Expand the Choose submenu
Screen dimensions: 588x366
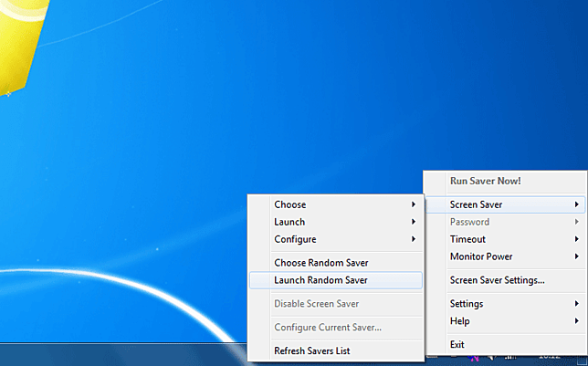[x=336, y=204]
